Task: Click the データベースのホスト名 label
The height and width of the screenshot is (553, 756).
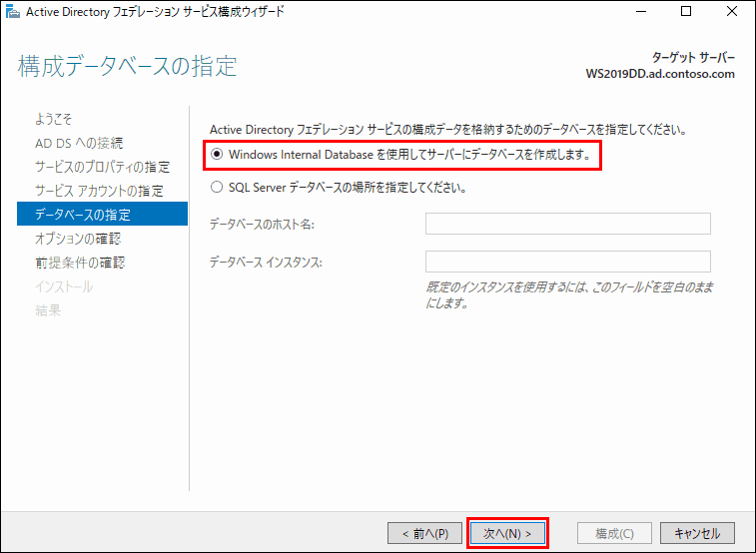Action: pos(262,224)
